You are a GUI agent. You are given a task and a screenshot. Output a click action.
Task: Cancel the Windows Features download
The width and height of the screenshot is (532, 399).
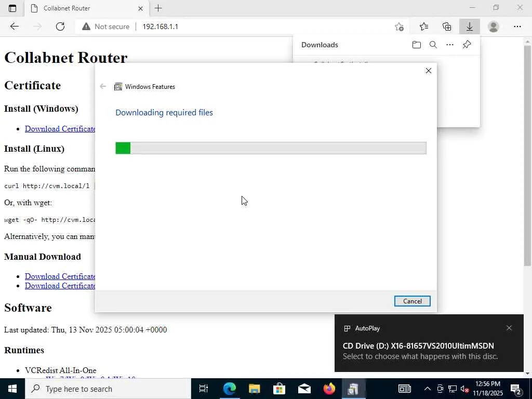tap(412, 301)
